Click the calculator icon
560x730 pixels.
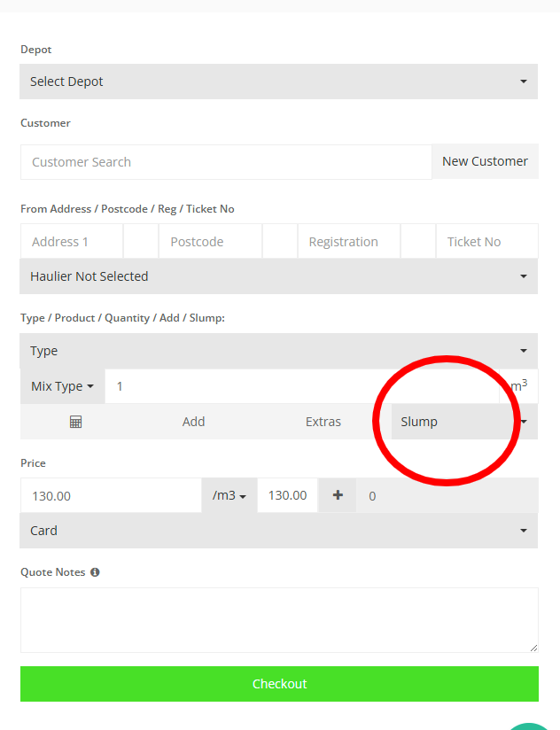pyautogui.click(x=75, y=422)
